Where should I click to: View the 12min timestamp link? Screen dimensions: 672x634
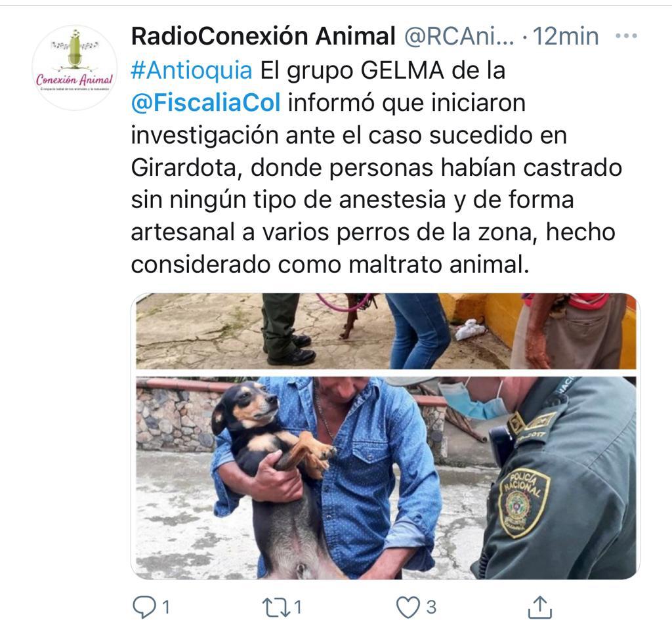point(566,36)
